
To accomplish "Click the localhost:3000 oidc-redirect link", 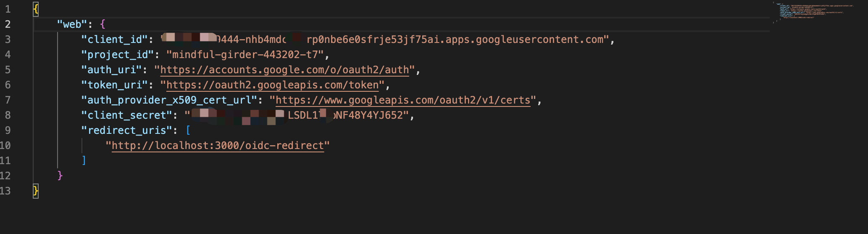I will point(218,146).
